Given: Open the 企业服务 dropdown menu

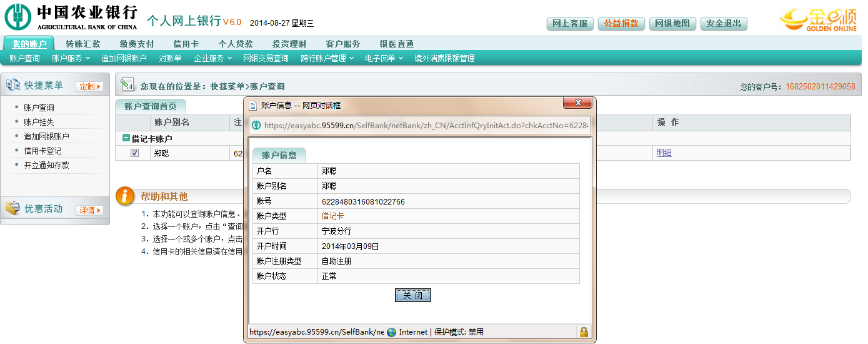Looking at the screenshot, I should (x=212, y=58).
